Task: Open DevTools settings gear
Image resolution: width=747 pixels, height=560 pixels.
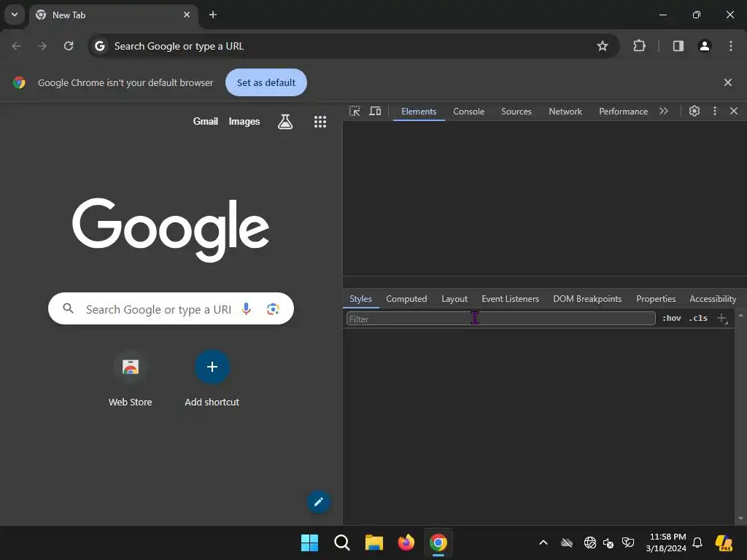Action: 694,111
